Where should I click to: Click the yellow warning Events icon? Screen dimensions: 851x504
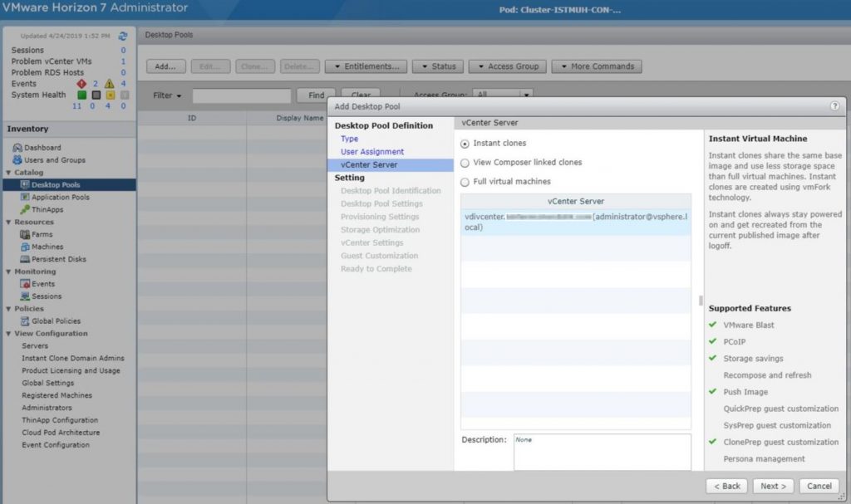click(x=109, y=84)
